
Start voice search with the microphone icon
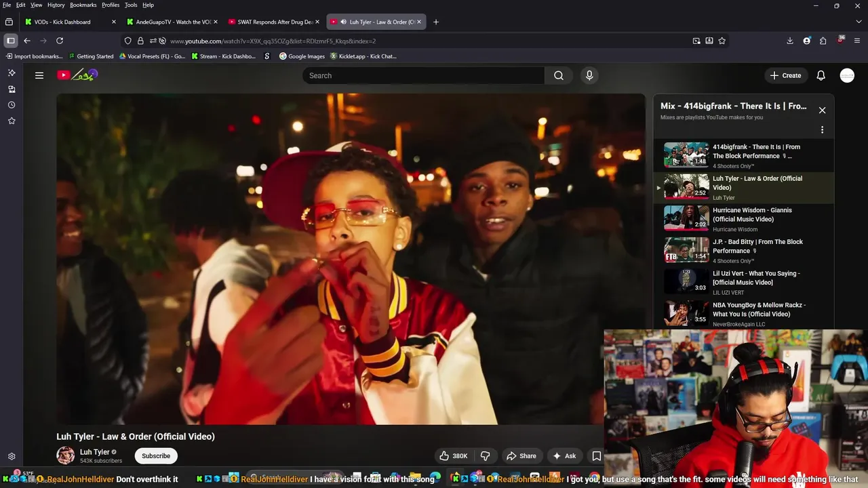pyautogui.click(x=589, y=75)
